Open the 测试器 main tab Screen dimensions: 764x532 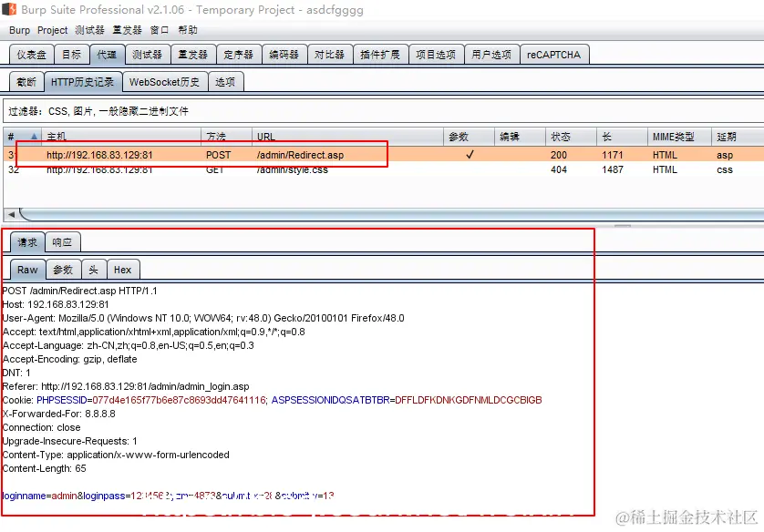tap(147, 55)
